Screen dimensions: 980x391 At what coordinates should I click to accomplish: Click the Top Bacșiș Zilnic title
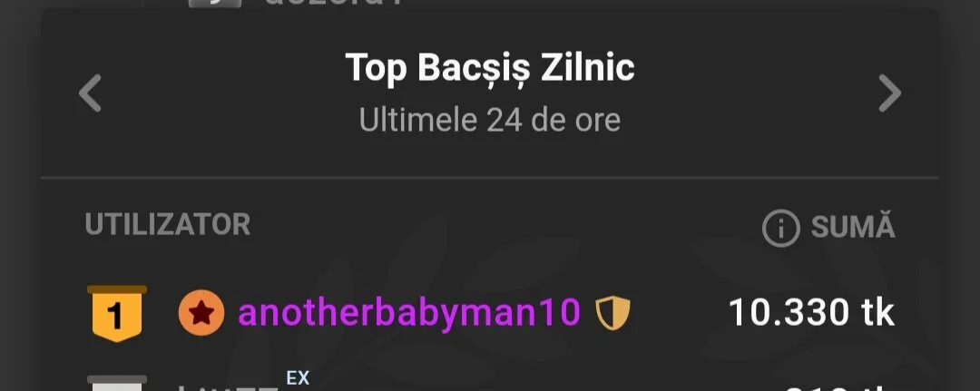[490, 67]
